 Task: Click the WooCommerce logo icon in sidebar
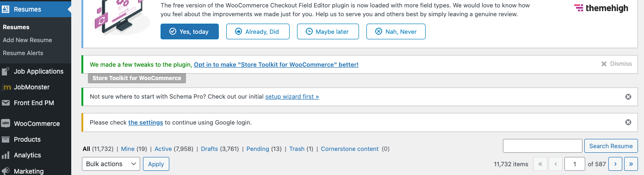coord(6,124)
